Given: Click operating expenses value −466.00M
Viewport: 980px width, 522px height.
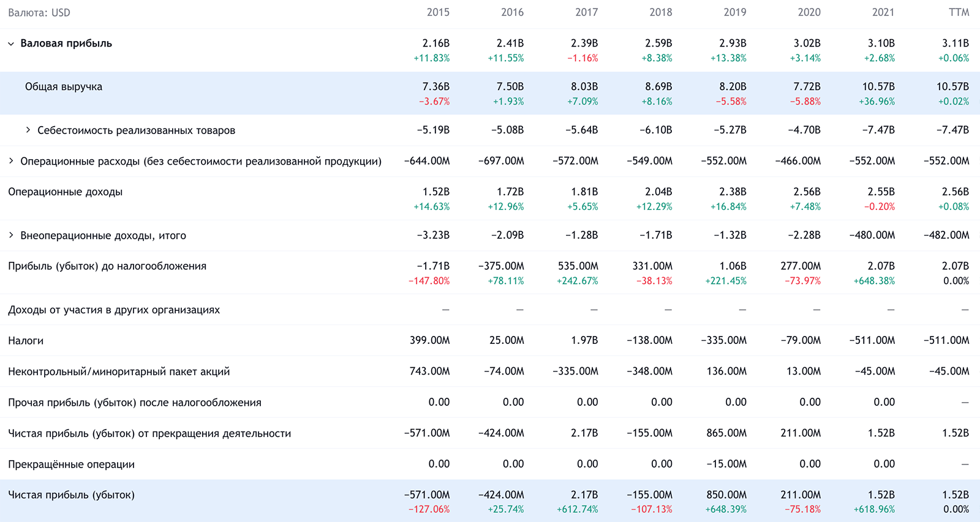Looking at the screenshot, I should pos(798,161).
